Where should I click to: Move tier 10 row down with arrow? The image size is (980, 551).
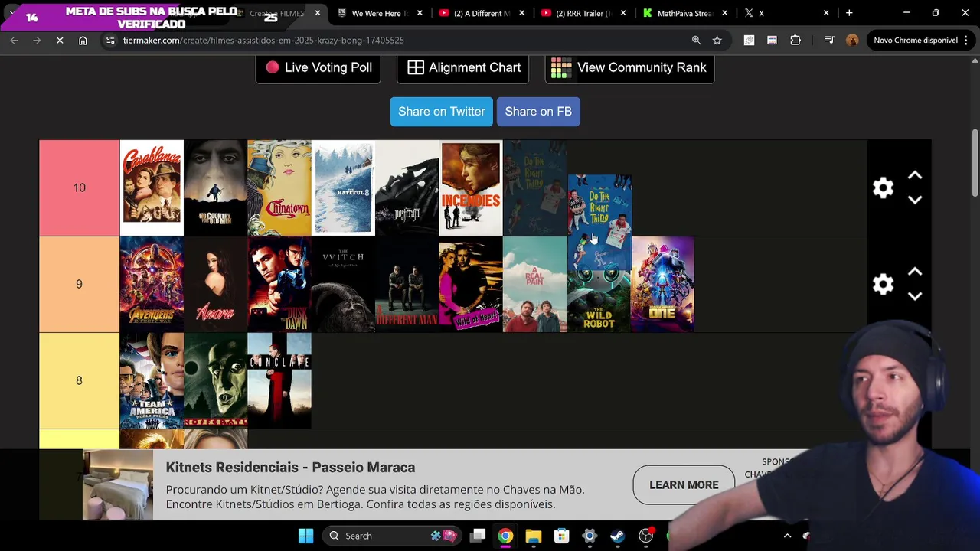915,200
